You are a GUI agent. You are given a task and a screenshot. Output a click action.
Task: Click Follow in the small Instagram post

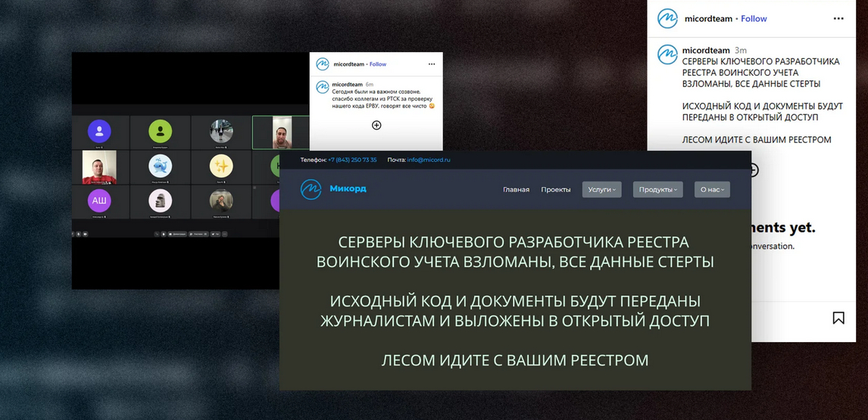[378, 64]
